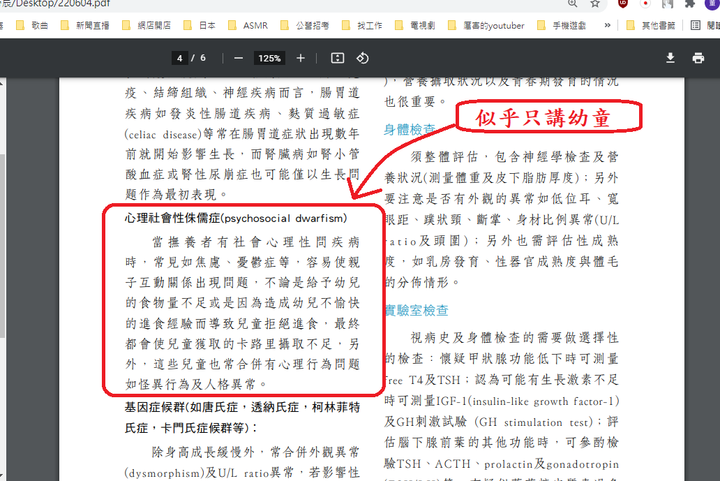This screenshot has width=720, height=481.
Task: Click the text IGF-1(insulin-like growth factor-1)
Action: 528,401
